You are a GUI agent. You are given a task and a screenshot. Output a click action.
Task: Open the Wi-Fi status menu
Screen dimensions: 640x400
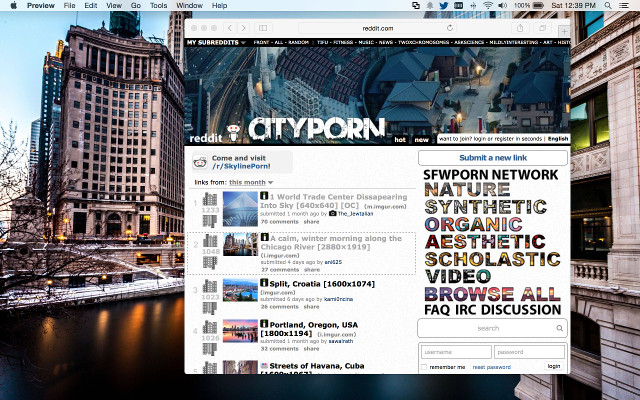tap(488, 5)
